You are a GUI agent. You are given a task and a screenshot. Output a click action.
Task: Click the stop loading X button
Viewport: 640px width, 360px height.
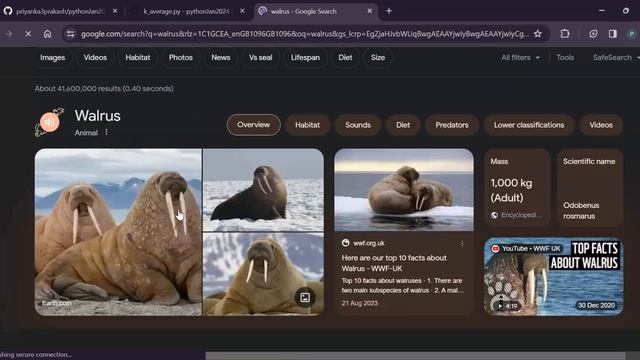coord(28,34)
